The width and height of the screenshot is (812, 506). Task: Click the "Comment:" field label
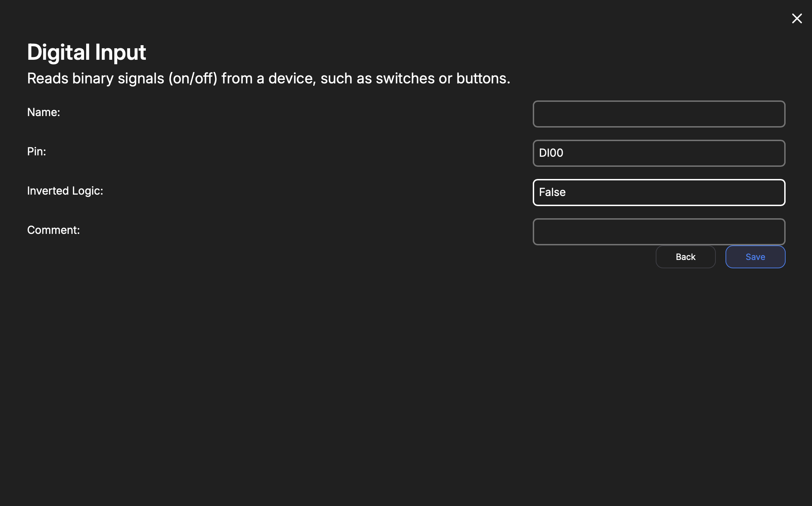point(53,230)
